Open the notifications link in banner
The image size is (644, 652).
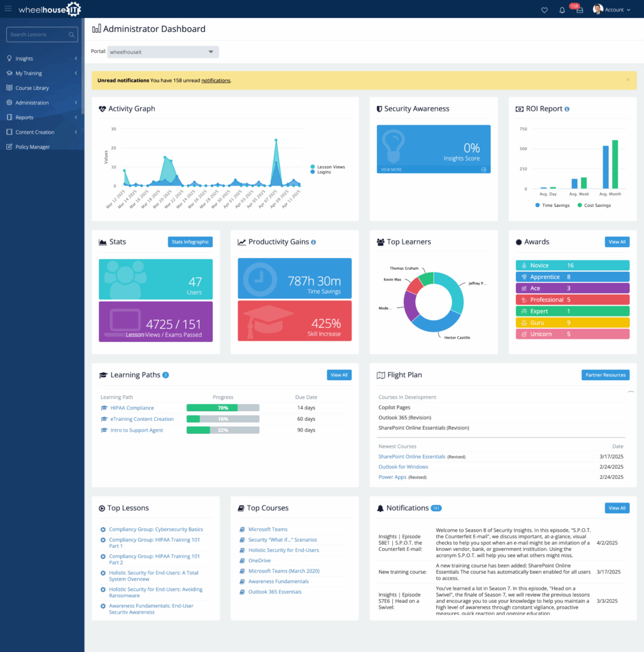pos(215,81)
